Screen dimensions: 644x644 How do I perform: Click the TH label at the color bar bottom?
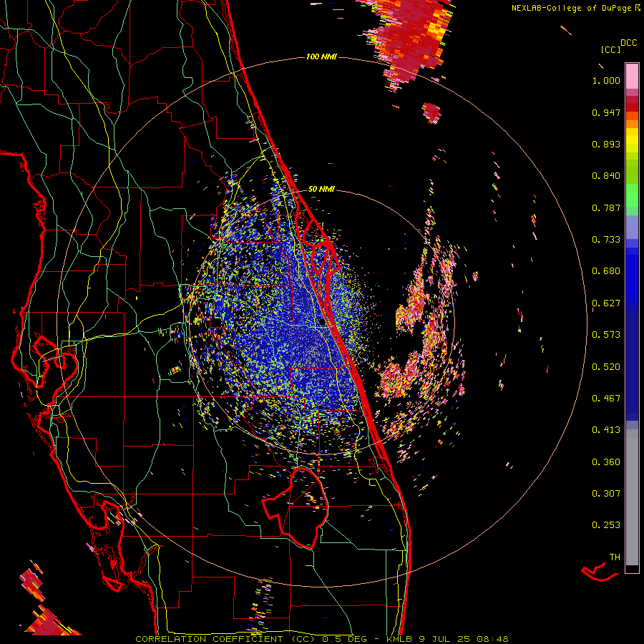click(x=615, y=557)
